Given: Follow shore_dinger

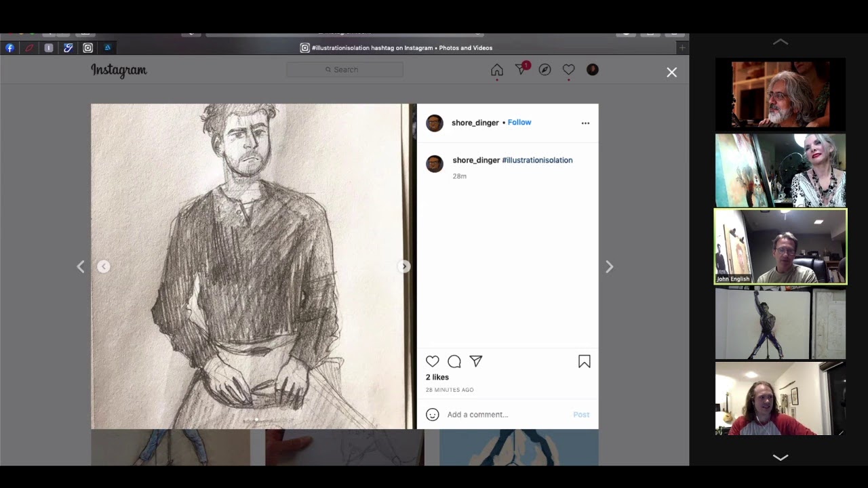Looking at the screenshot, I should pyautogui.click(x=519, y=123).
